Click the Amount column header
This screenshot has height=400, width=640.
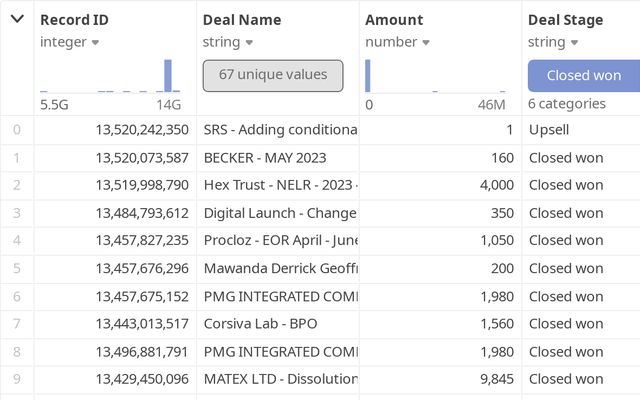tap(394, 19)
